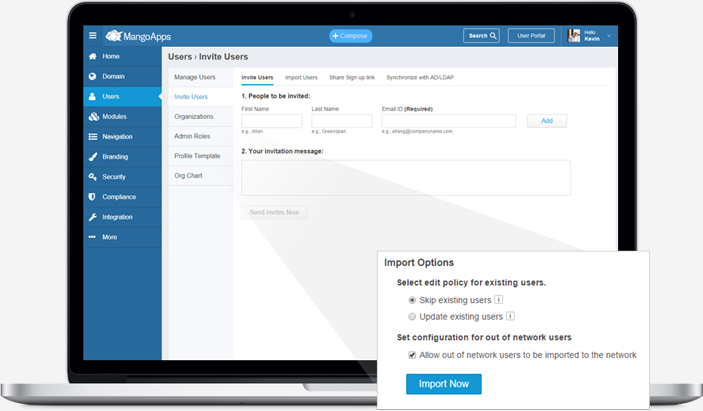Open Synchronize with AD/LDAP tab
Viewport: 703px width, 411px height.
(420, 78)
